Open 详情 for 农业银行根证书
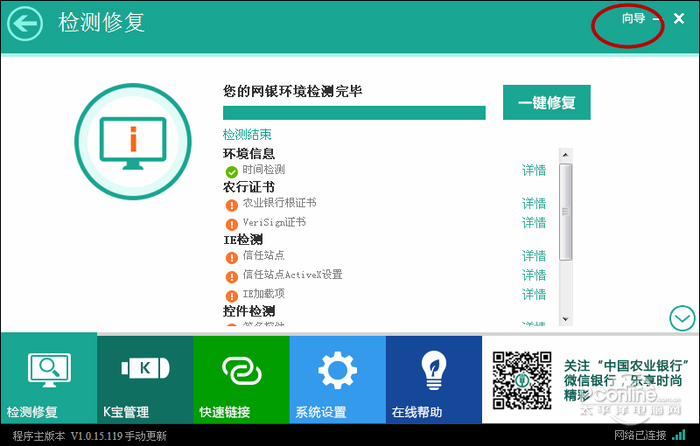 pos(534,204)
